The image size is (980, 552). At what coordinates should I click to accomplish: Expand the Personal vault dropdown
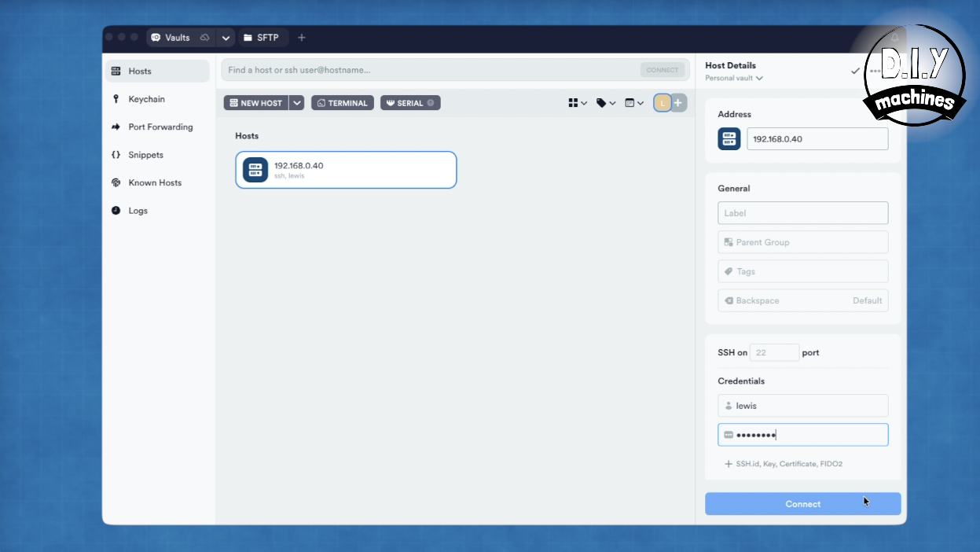click(734, 78)
